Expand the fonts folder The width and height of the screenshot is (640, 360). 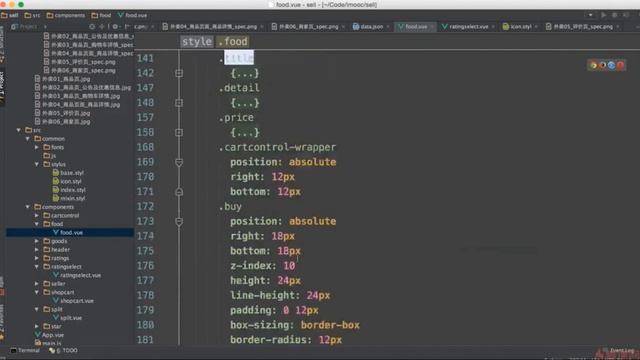click(x=37, y=147)
